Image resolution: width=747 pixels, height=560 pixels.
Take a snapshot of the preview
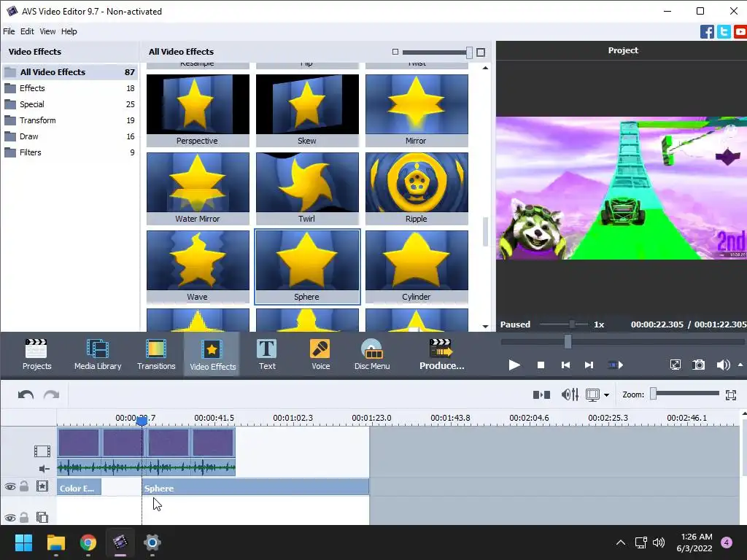(x=698, y=365)
